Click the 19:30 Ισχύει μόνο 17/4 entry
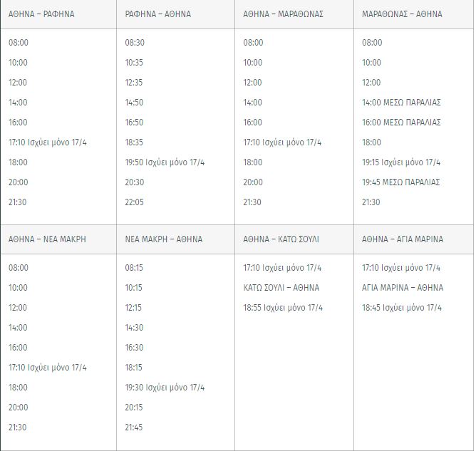Screen dimensions: 476x451 165,388
